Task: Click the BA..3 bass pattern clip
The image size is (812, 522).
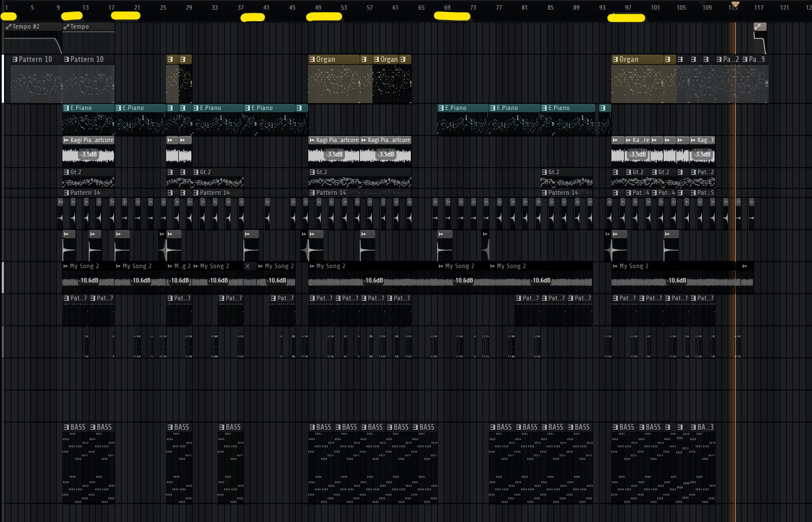Action: coord(705,427)
